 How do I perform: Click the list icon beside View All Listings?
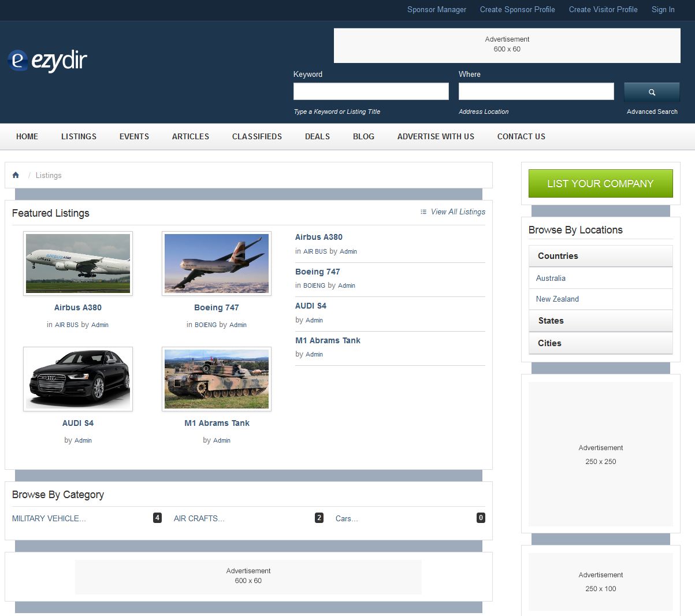pos(423,212)
